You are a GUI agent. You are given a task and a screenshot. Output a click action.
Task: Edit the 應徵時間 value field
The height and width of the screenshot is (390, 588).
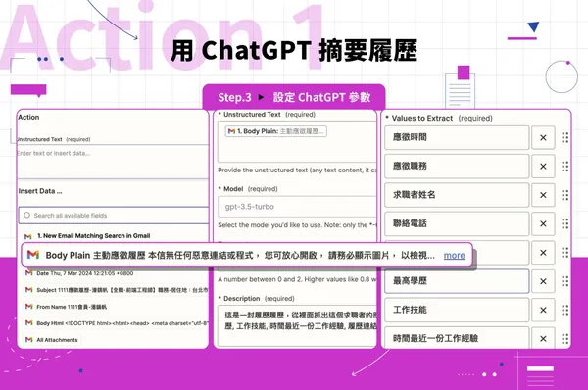(x=457, y=137)
